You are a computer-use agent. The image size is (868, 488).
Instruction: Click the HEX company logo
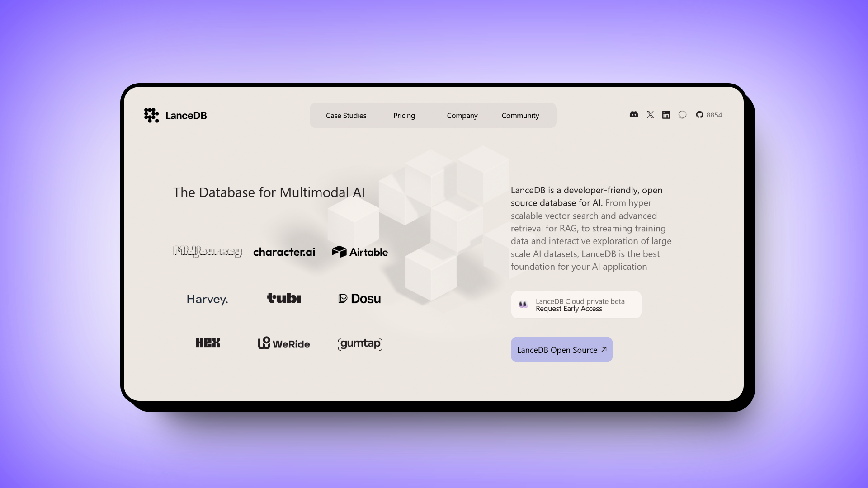[208, 343]
